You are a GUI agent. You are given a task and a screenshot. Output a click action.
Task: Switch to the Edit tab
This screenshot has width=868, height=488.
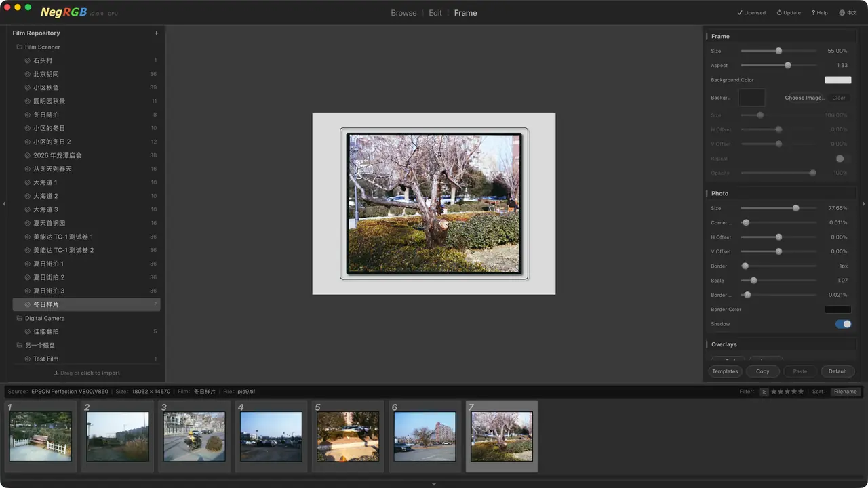(435, 13)
